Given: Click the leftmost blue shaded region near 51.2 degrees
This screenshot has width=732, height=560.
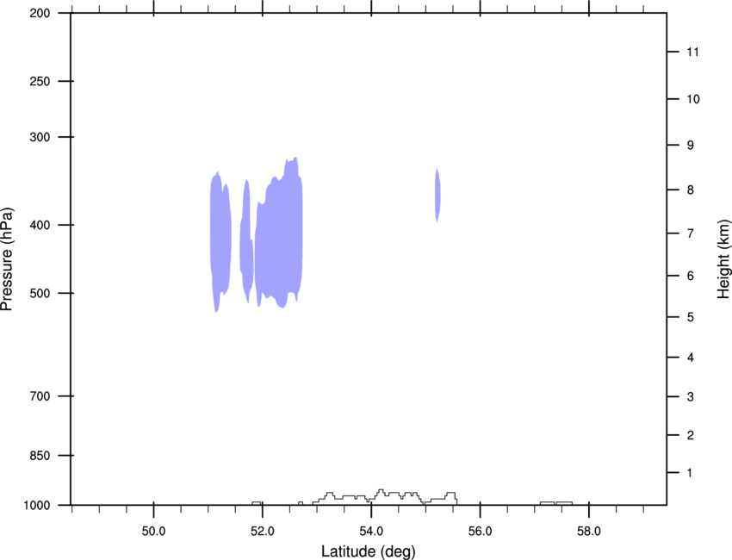Looking at the screenshot, I should click(220, 243).
